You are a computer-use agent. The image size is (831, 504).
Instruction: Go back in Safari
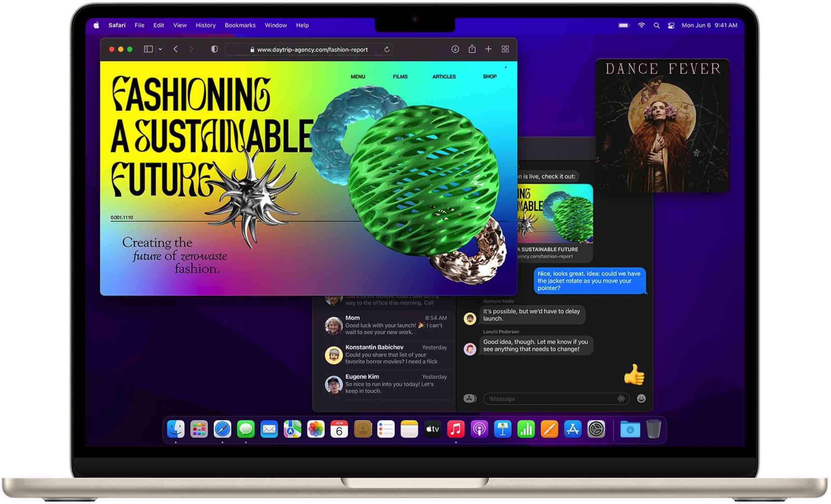176,49
